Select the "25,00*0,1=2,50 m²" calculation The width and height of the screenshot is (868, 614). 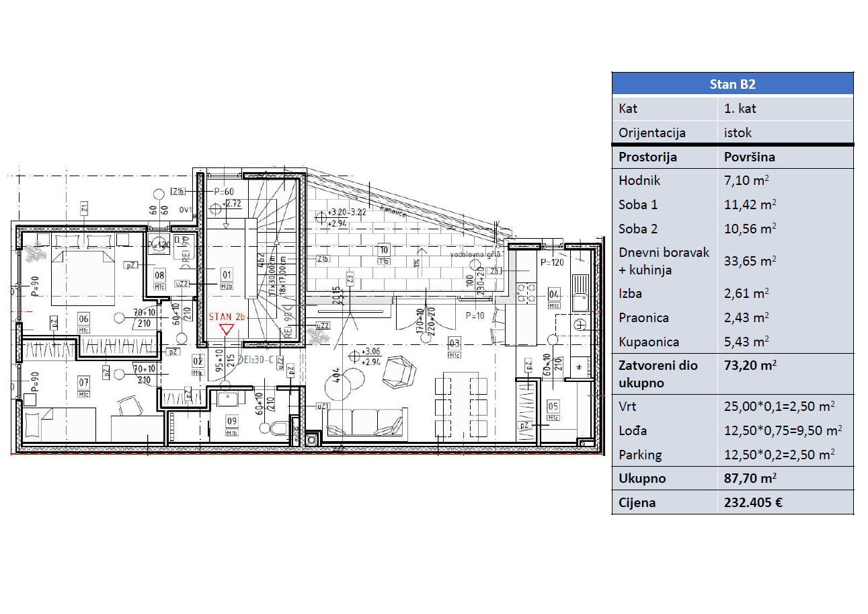click(x=779, y=406)
